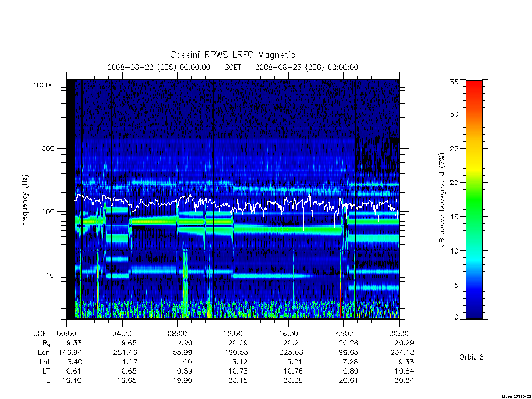This screenshot has width=532, height=399.
Task: Click the 10 frequency tick label
Action: click(50, 275)
